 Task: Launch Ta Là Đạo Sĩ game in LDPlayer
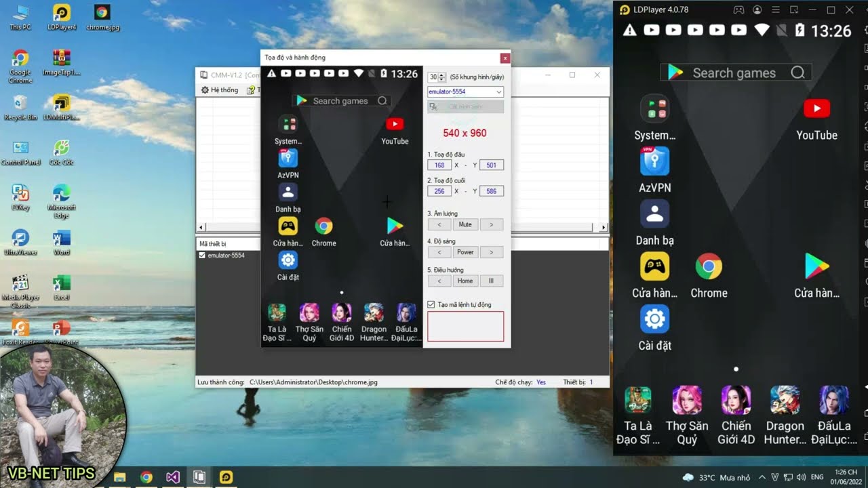(x=637, y=415)
